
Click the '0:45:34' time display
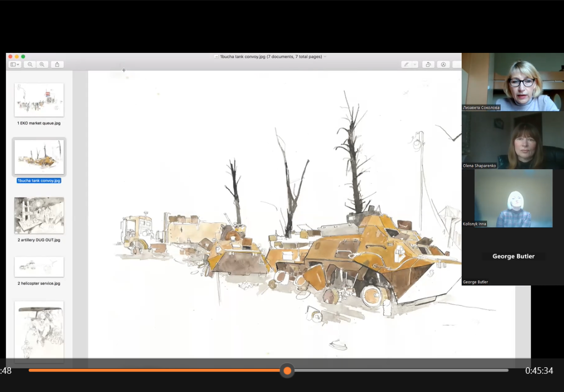[539, 371]
